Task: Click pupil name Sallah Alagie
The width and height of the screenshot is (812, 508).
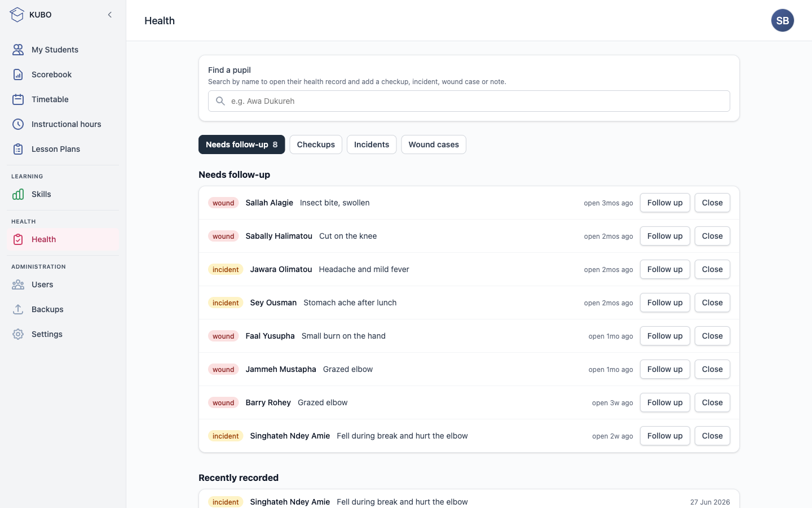Action: (269, 203)
